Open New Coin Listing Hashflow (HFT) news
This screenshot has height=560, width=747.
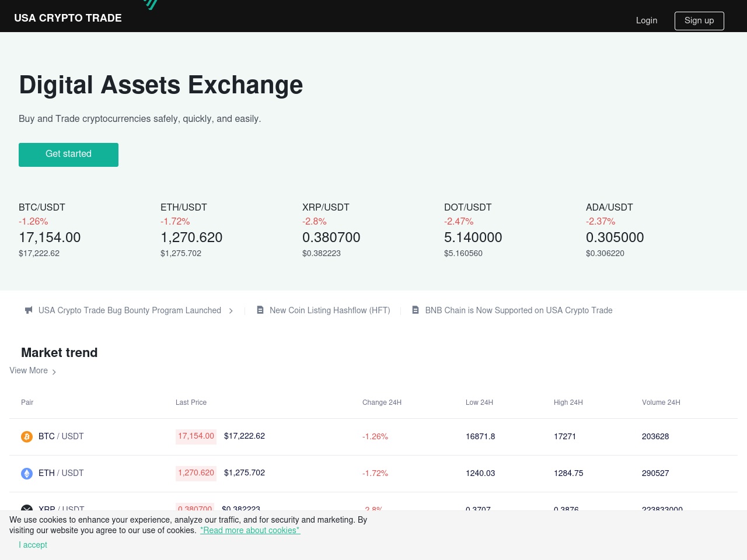330,310
